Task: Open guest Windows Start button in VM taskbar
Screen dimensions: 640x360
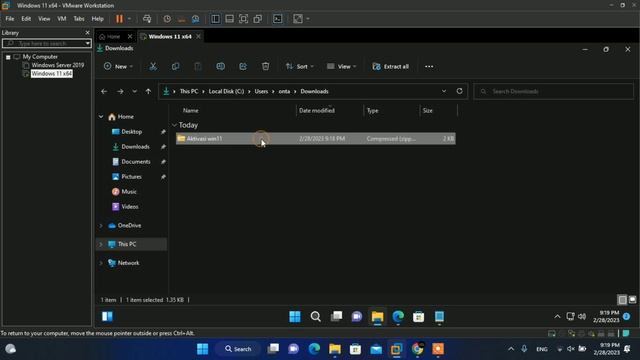Action: (x=295, y=316)
